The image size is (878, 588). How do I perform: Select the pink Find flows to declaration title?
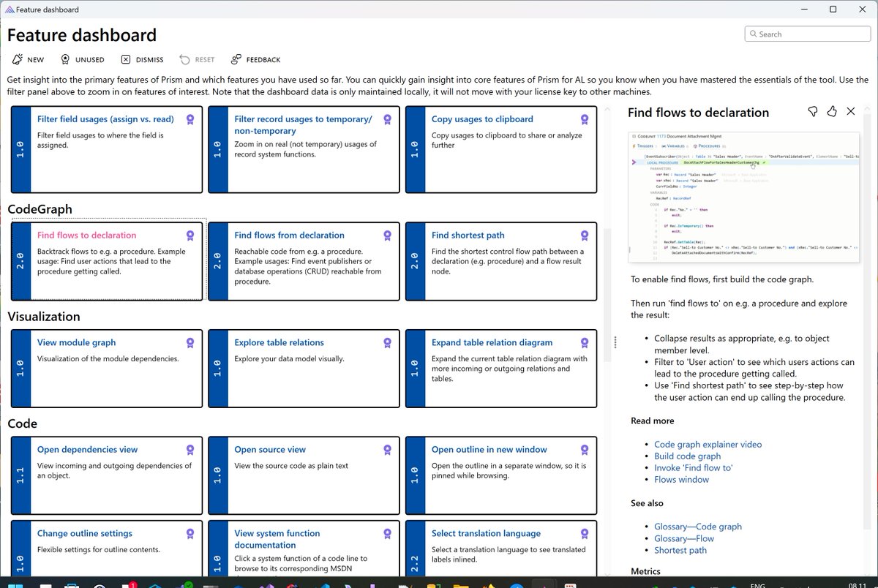point(86,235)
